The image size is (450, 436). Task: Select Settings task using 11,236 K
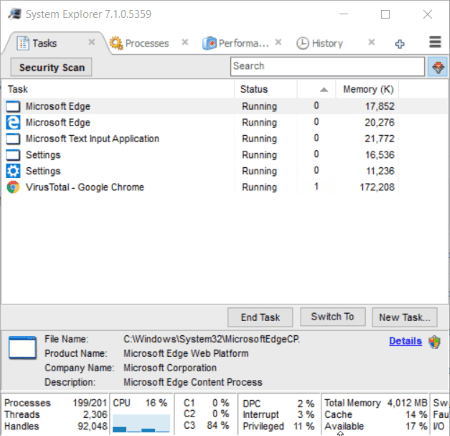(225, 171)
